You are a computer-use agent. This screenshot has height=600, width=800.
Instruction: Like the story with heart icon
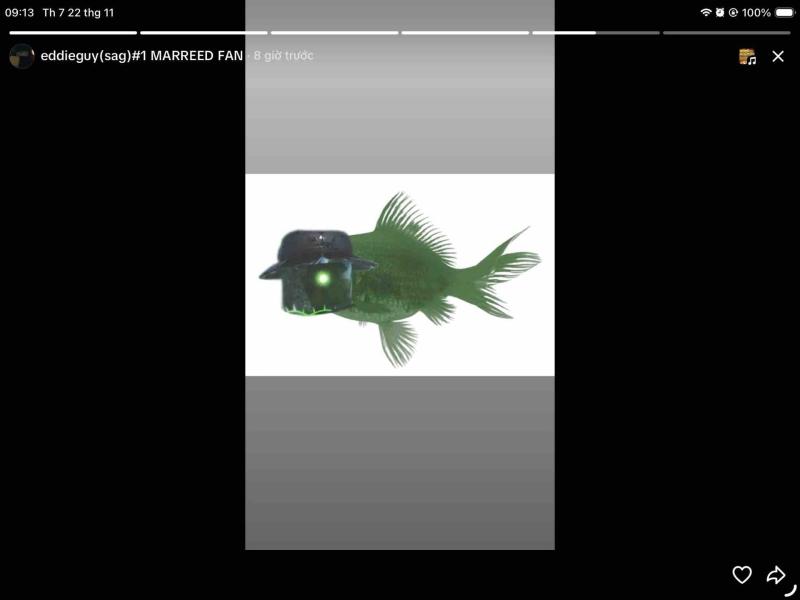coord(742,575)
